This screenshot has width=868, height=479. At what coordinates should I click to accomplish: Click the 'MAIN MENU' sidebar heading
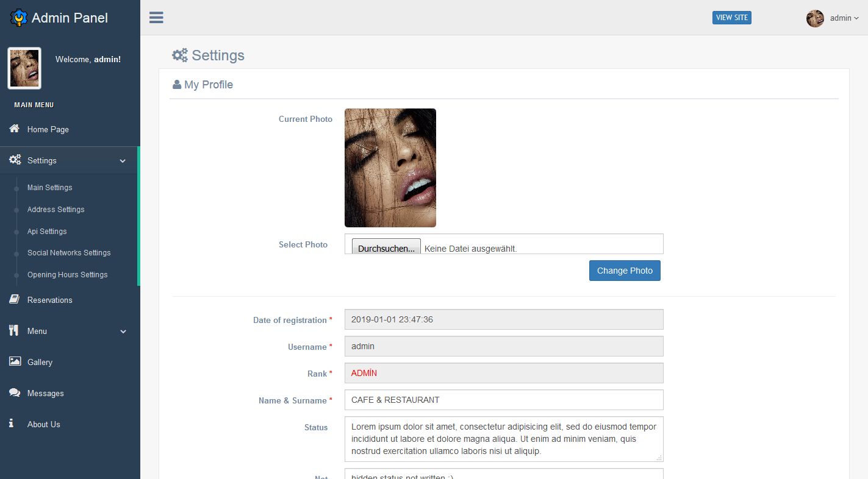click(x=34, y=105)
